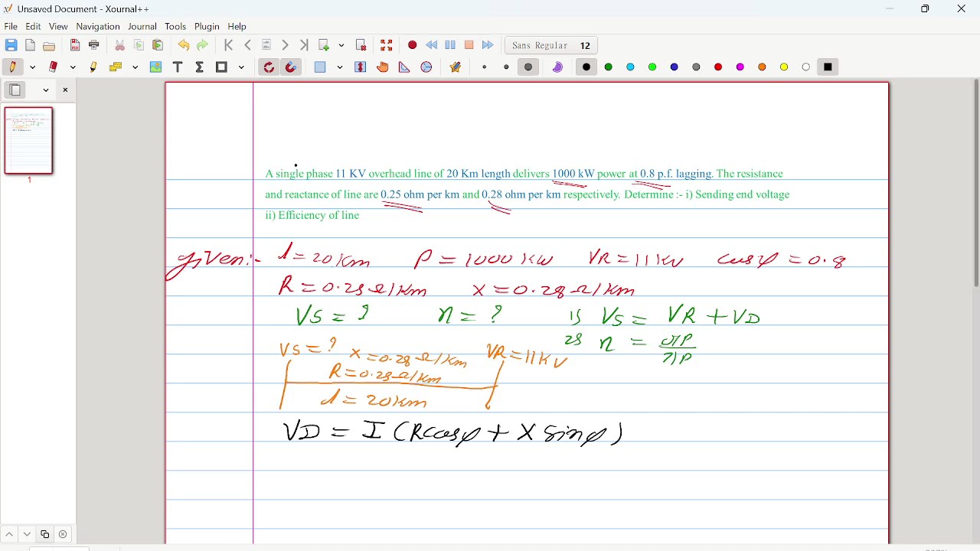
Task: Expand the draw shape dropdown
Action: point(242,67)
